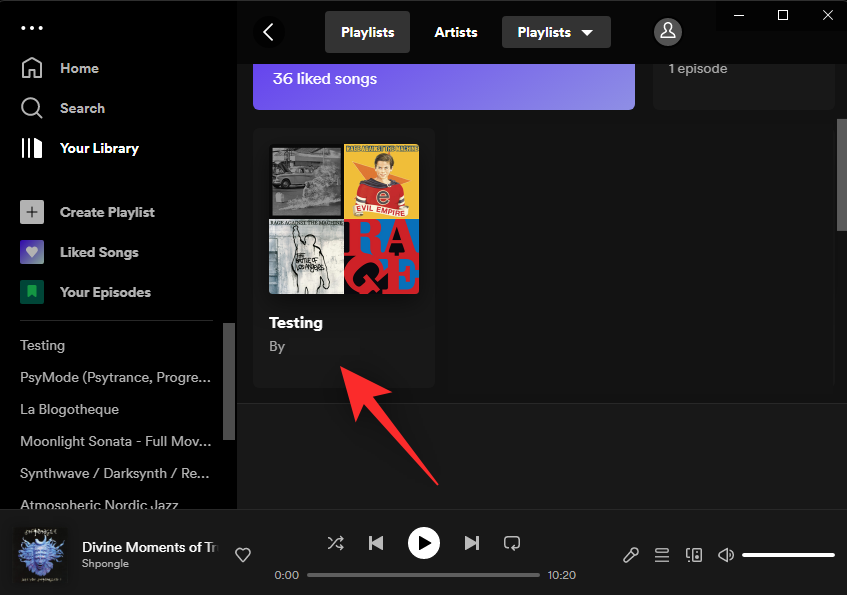The height and width of the screenshot is (595, 847).
Task: Open the three-dots menu top left
Action: (x=32, y=27)
